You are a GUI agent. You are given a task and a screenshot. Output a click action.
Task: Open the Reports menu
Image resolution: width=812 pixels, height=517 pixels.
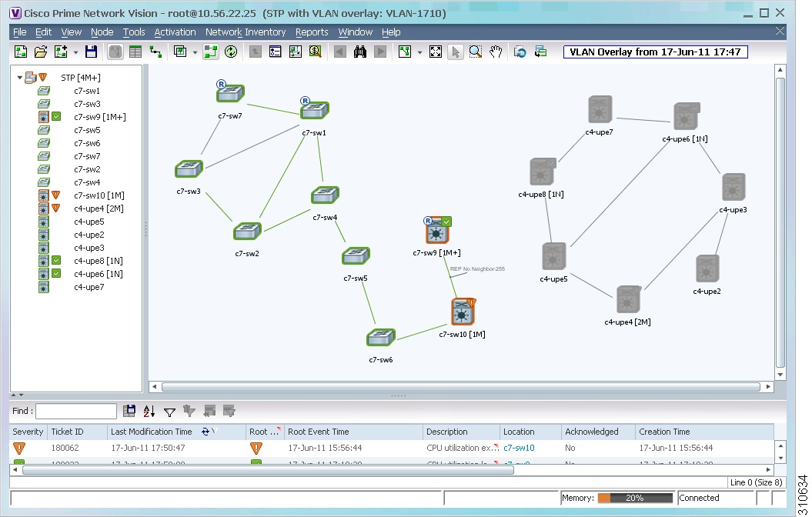pyautogui.click(x=312, y=32)
